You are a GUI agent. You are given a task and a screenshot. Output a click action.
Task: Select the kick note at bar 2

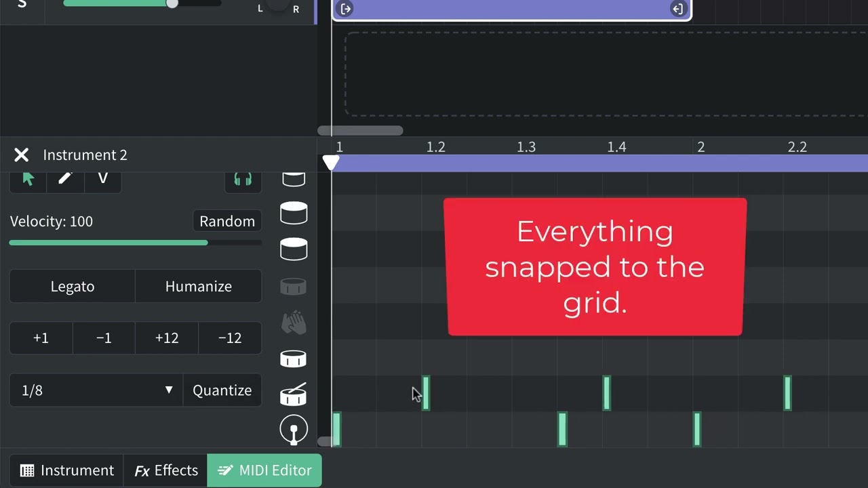pos(697,429)
